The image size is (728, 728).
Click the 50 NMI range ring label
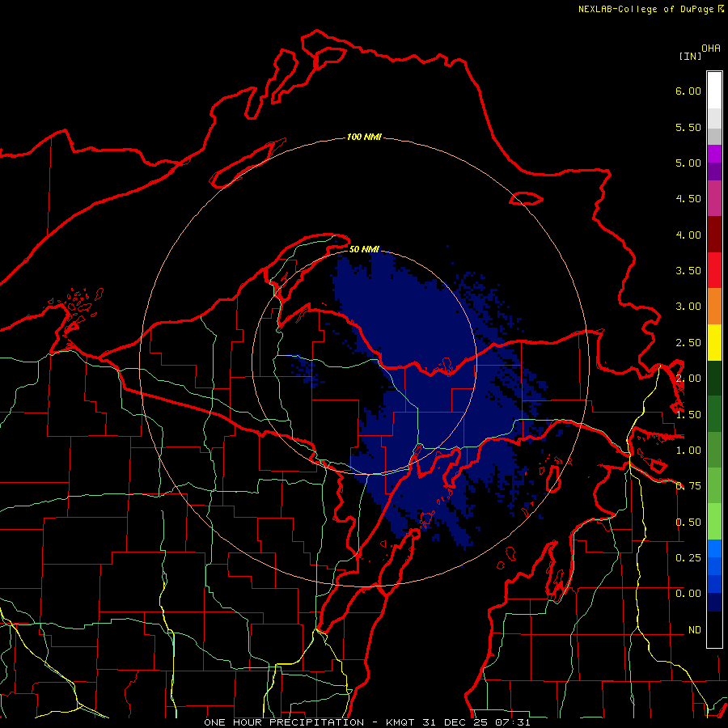(364, 250)
